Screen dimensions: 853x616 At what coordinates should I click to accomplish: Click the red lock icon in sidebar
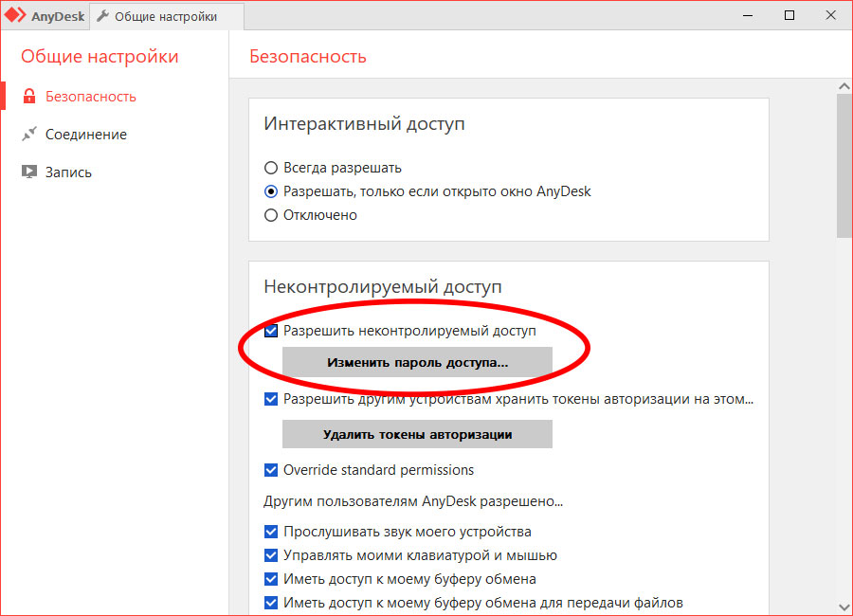pos(28,97)
